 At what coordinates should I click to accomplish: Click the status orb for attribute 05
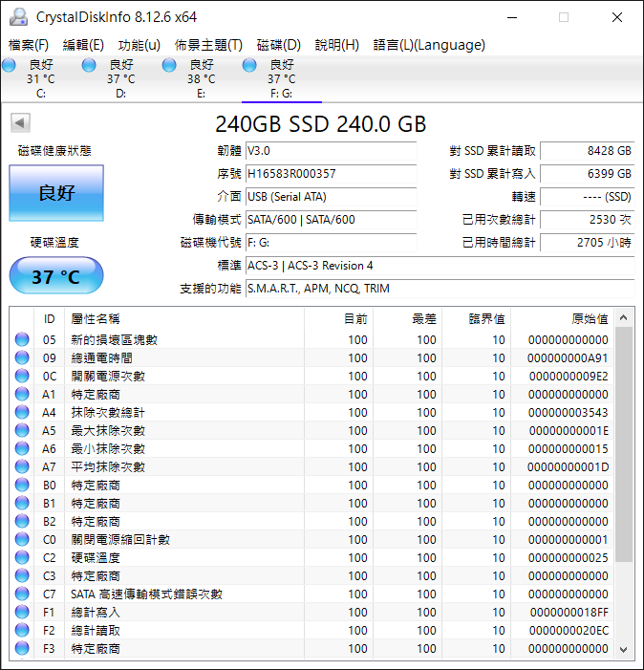tap(22, 340)
